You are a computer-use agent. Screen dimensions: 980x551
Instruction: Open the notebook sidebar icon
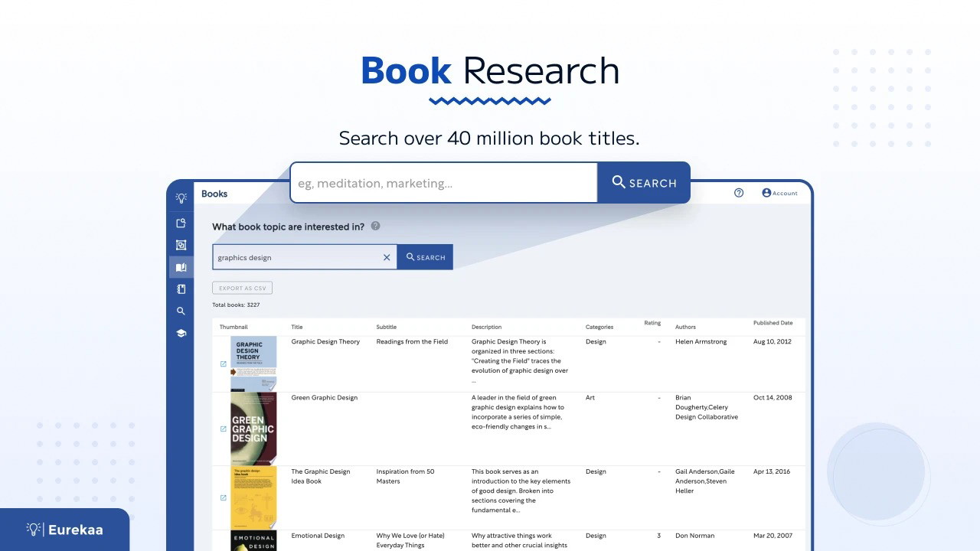(x=181, y=289)
